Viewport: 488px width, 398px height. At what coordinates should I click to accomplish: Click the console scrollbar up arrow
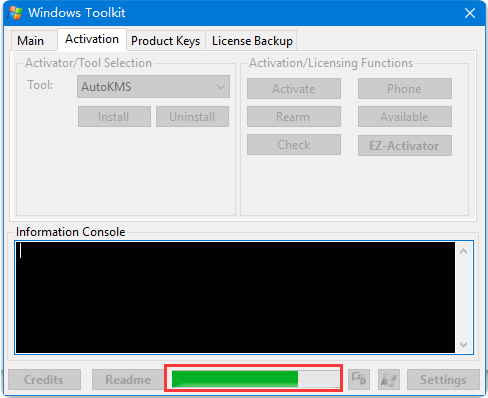point(463,251)
